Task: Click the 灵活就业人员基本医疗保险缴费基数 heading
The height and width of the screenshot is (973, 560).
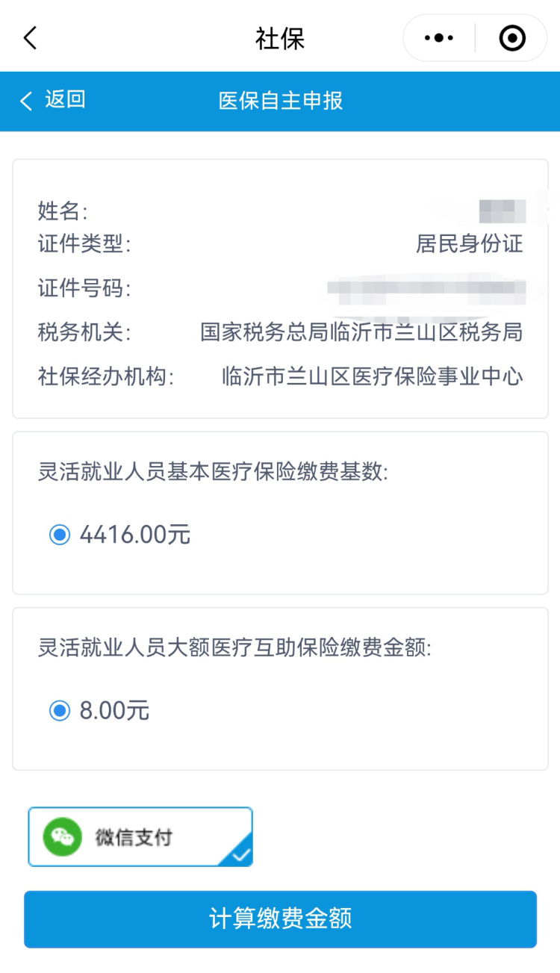Action: click(214, 472)
